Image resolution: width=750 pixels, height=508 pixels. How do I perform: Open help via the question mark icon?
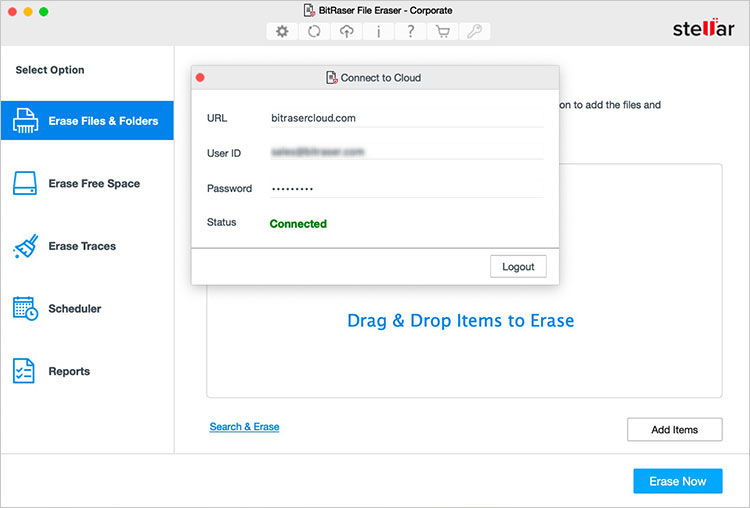[410, 32]
